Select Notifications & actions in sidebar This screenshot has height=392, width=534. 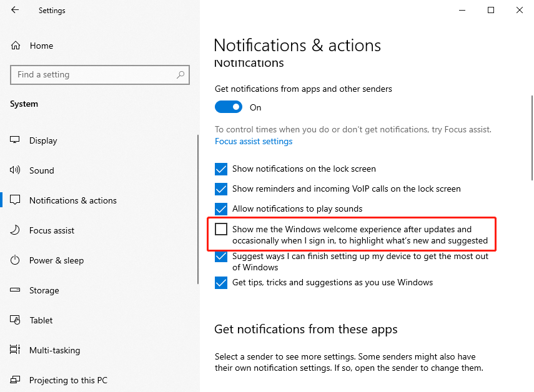73,200
